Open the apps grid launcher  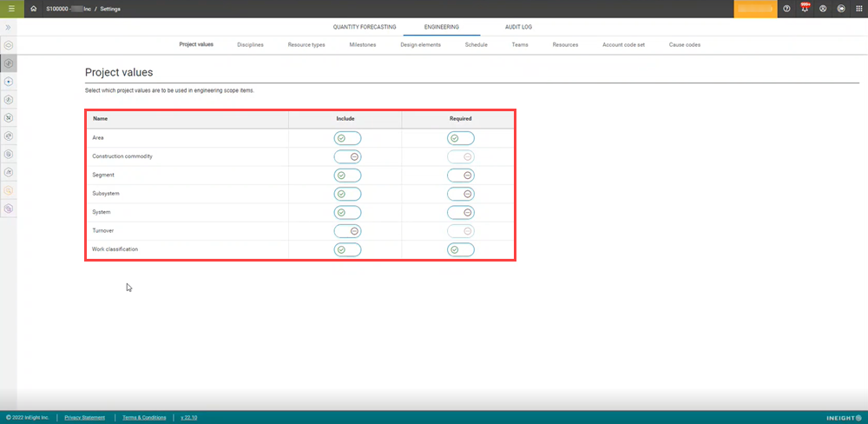coord(859,9)
